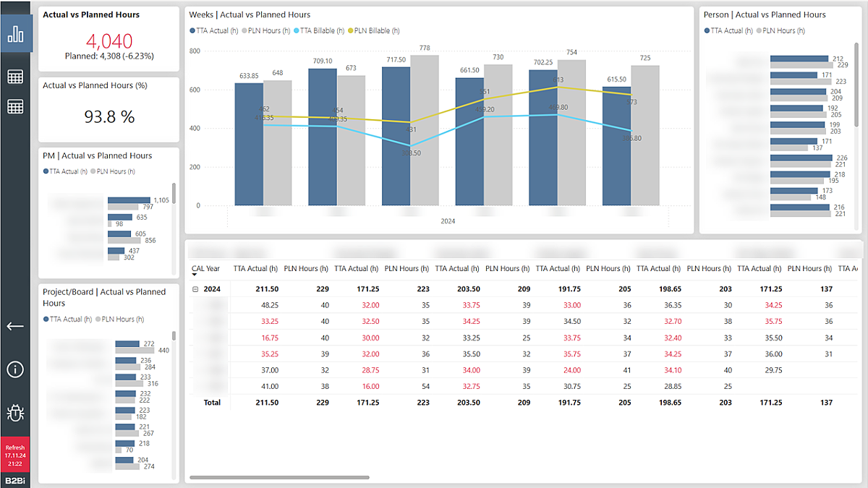Click the 4,040 actual hours KPI value
This screenshot has height=488, width=868.
pyautogui.click(x=109, y=40)
